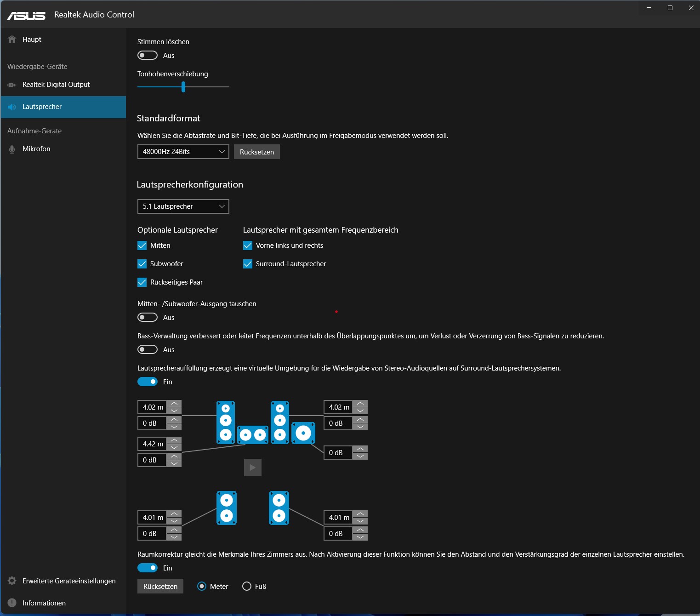Open the Mikrofon settings page
Image resolution: width=700 pixels, height=616 pixels.
[x=63, y=149]
